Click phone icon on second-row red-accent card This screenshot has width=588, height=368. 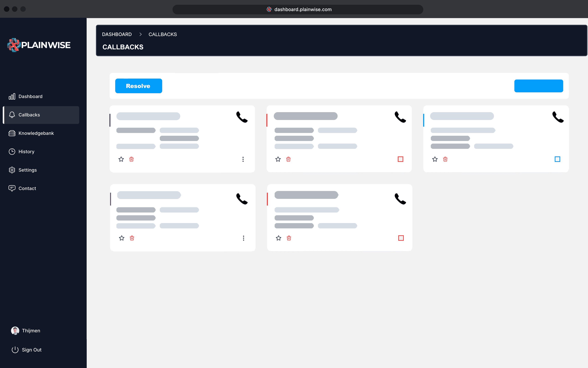tap(400, 199)
